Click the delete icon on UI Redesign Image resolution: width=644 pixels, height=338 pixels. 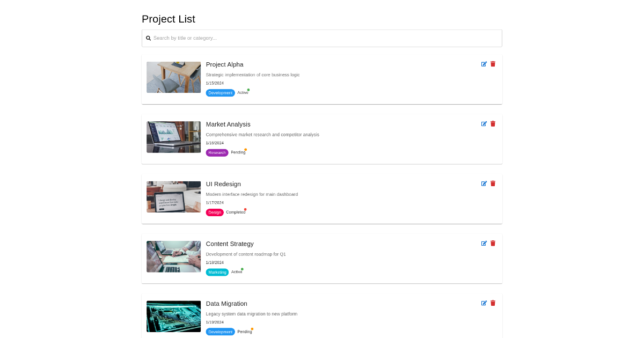[493, 183]
